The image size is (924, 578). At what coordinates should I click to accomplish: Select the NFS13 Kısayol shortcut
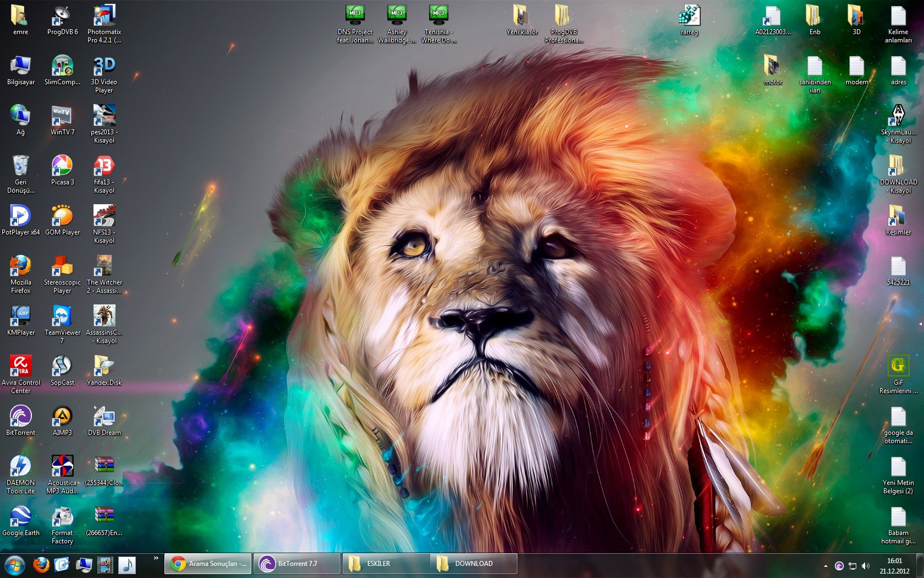click(x=104, y=225)
